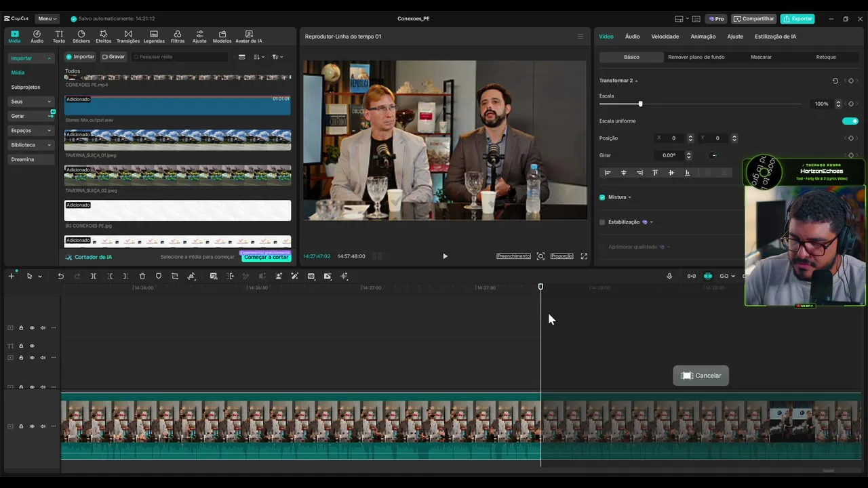Switch to the Velocidade tab
This screenshot has height=488, width=868.
[665, 37]
